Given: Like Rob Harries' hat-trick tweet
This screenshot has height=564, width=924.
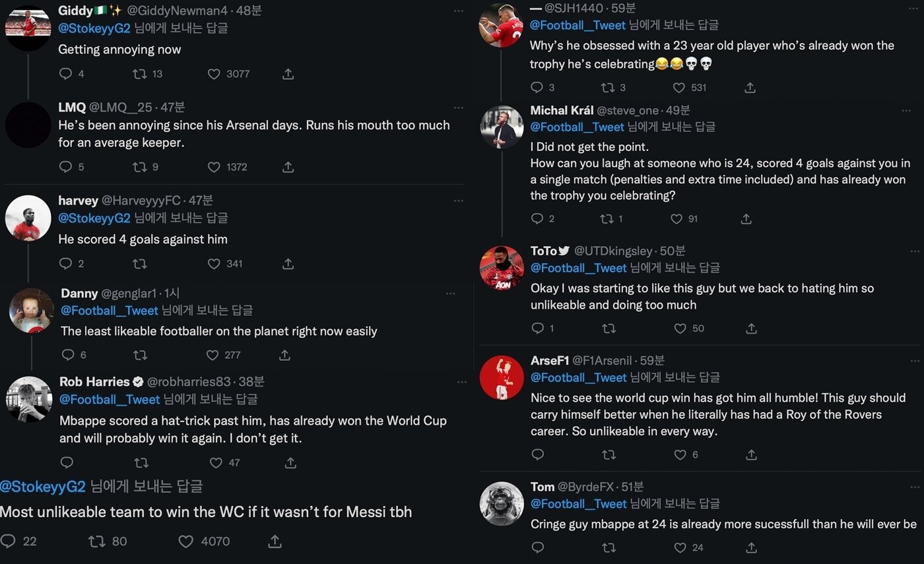Looking at the screenshot, I should [x=216, y=462].
